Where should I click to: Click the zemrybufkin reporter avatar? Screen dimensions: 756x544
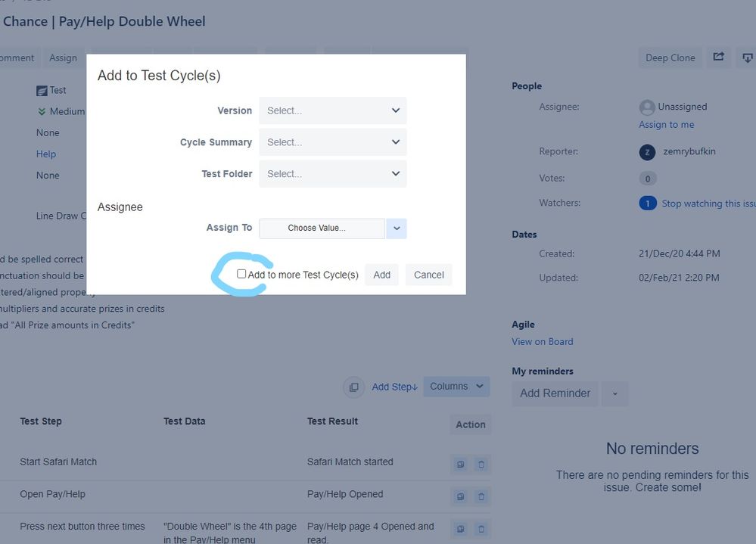[x=647, y=152]
